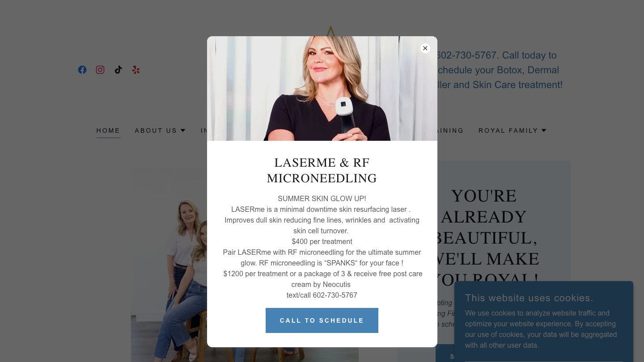Click the LASERME & RF MICRONEEDLING heading

pyautogui.click(x=322, y=170)
